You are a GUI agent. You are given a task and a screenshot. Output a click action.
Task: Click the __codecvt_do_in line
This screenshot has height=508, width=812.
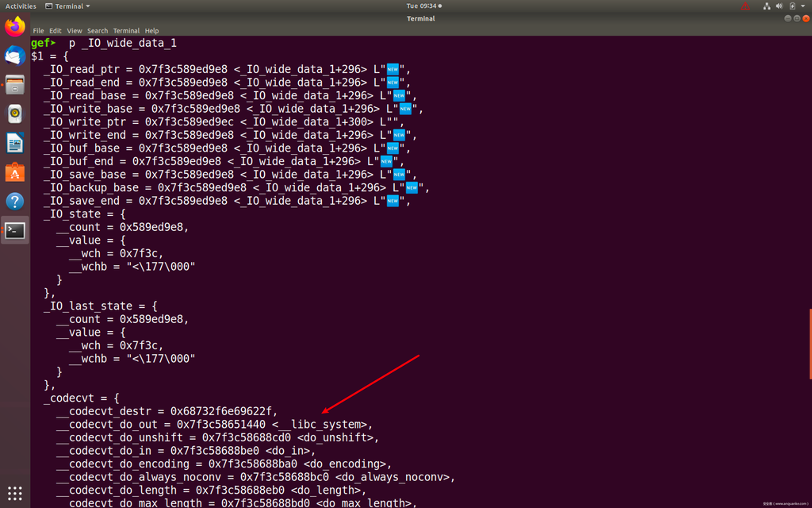(x=186, y=451)
